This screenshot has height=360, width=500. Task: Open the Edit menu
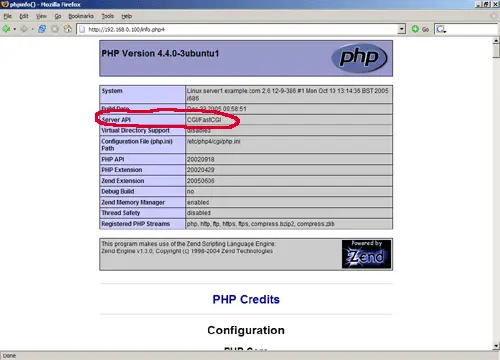click(x=24, y=16)
